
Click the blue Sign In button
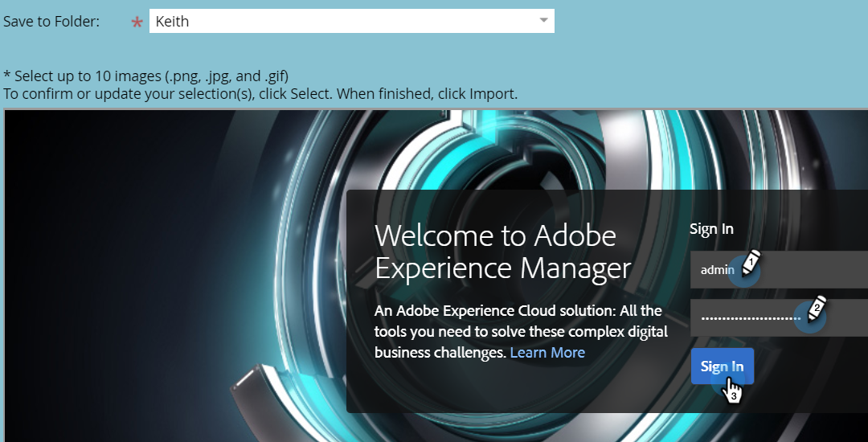tap(722, 366)
